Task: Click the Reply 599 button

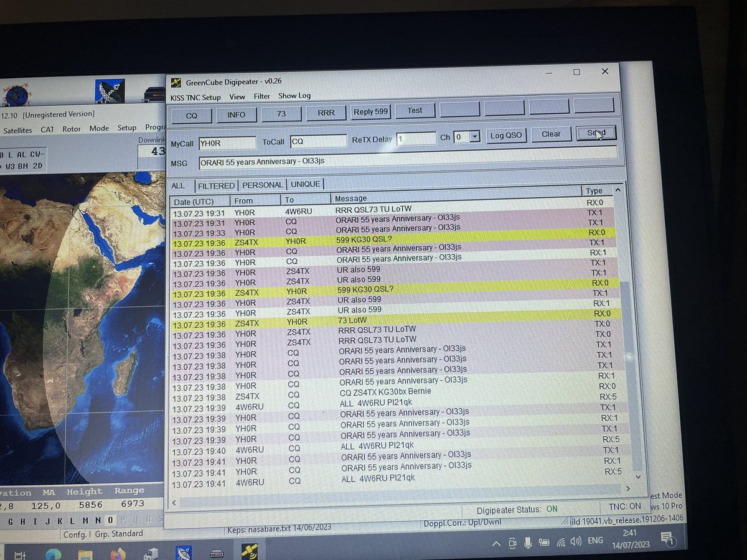Action: coord(371,112)
